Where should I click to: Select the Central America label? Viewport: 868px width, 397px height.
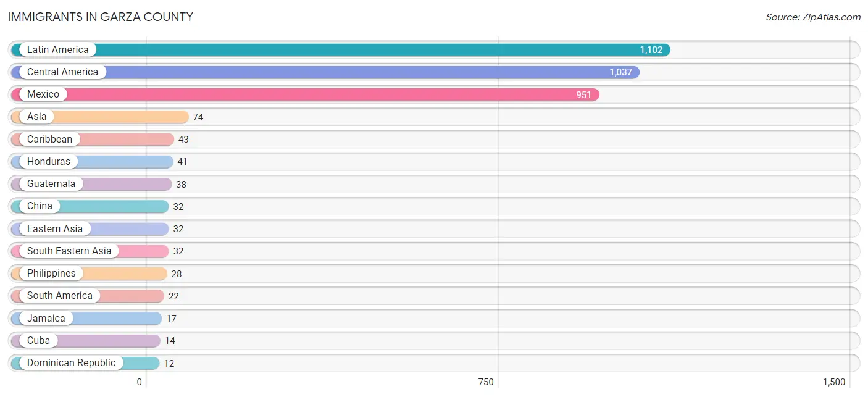[62, 72]
